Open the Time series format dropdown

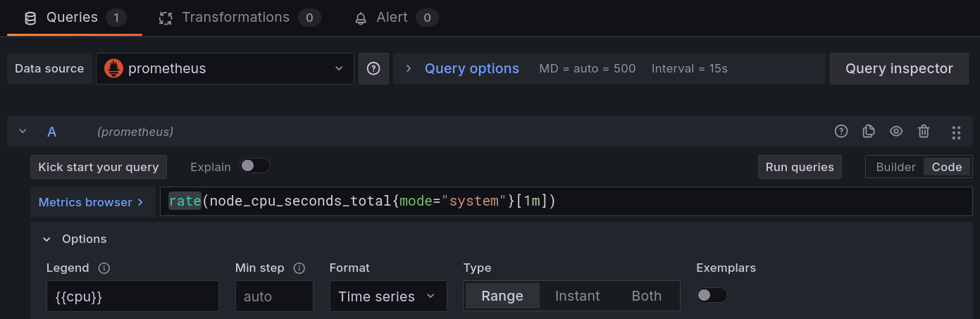(x=387, y=296)
